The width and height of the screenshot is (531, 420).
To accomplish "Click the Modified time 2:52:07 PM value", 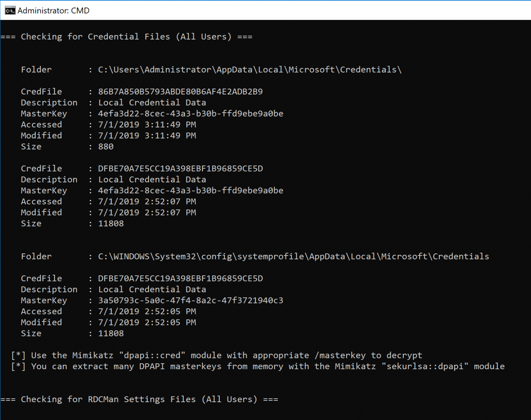I will click(147, 212).
